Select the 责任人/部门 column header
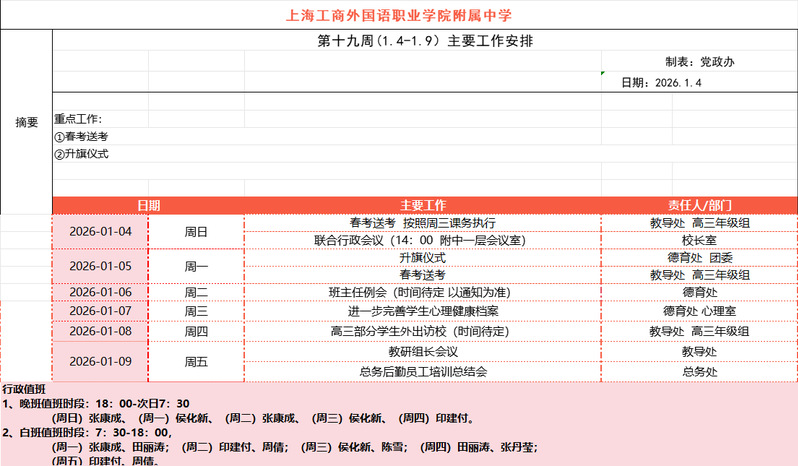Screen dimensions: 798x466 pyautogui.click(x=699, y=205)
